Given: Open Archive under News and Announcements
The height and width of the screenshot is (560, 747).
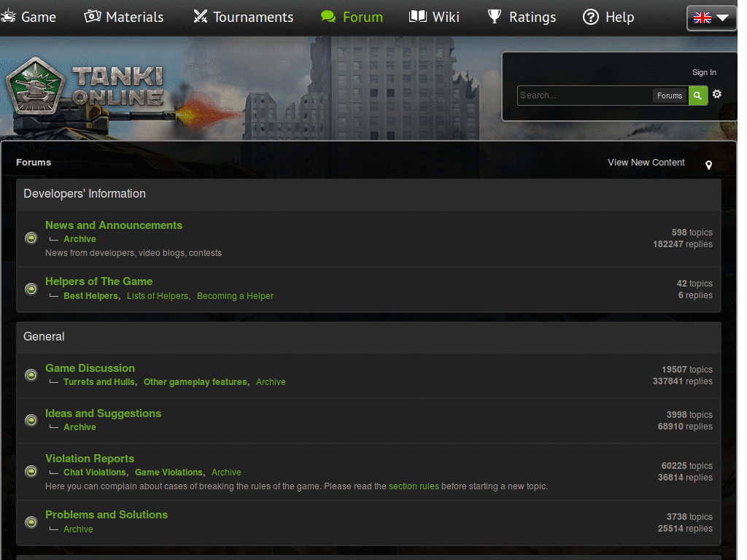Looking at the screenshot, I should (x=80, y=239).
